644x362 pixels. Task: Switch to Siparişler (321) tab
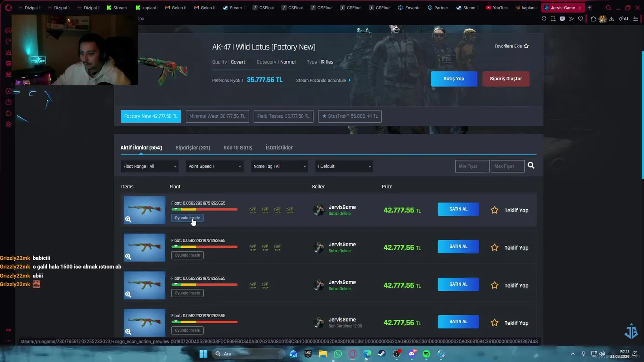(x=193, y=148)
